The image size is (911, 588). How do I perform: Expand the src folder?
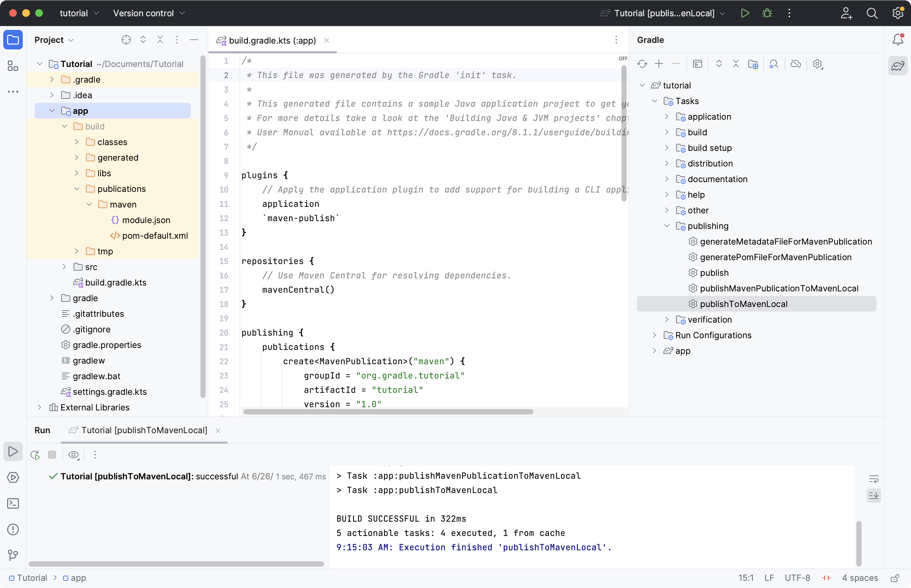coord(64,267)
